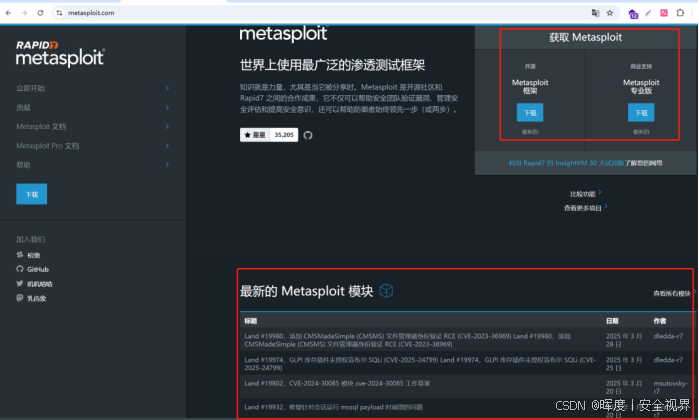Open the InsightVM 30 天试用版 link
699x420 pixels.
click(566, 163)
